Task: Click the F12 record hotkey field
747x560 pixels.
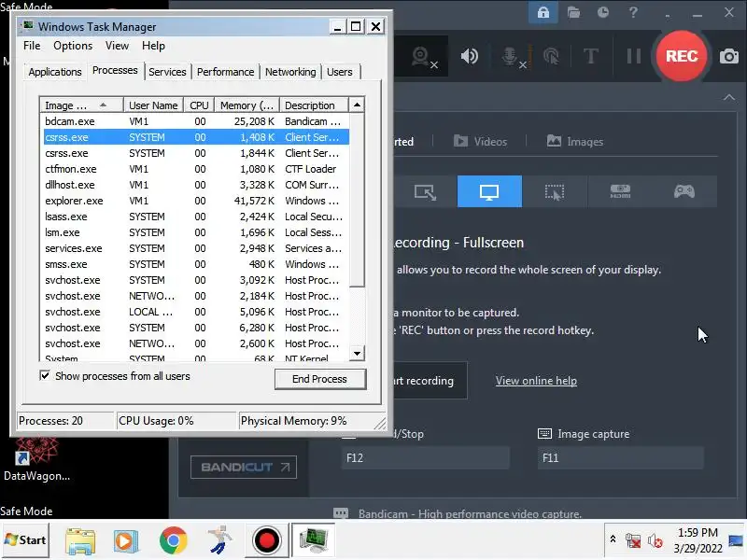Action: tap(426, 458)
